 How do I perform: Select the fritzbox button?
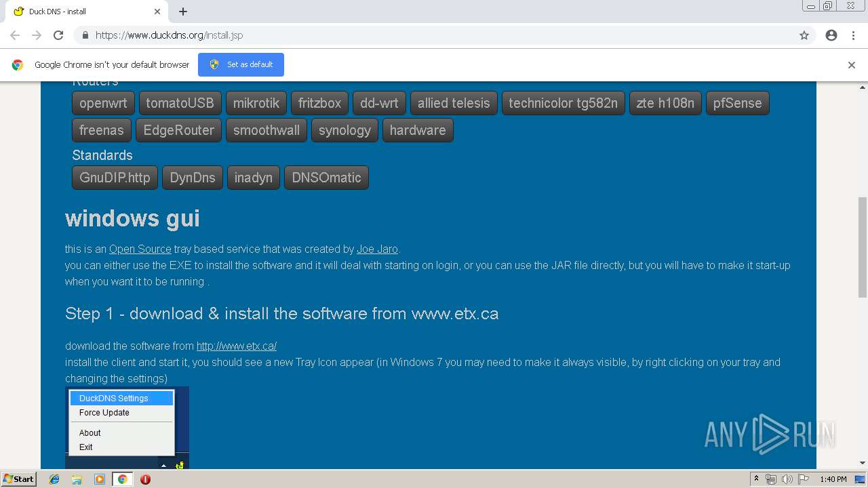[319, 103]
